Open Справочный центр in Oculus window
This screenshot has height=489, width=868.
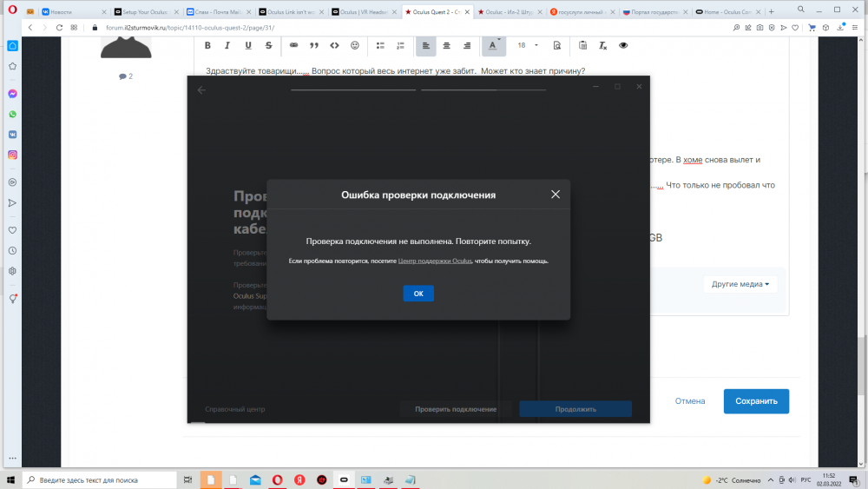click(235, 409)
